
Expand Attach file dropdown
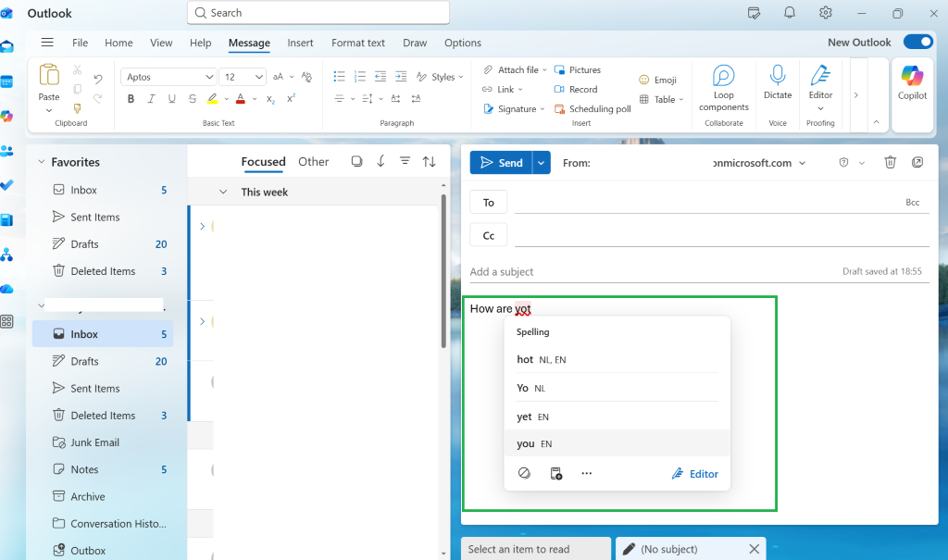click(x=544, y=70)
